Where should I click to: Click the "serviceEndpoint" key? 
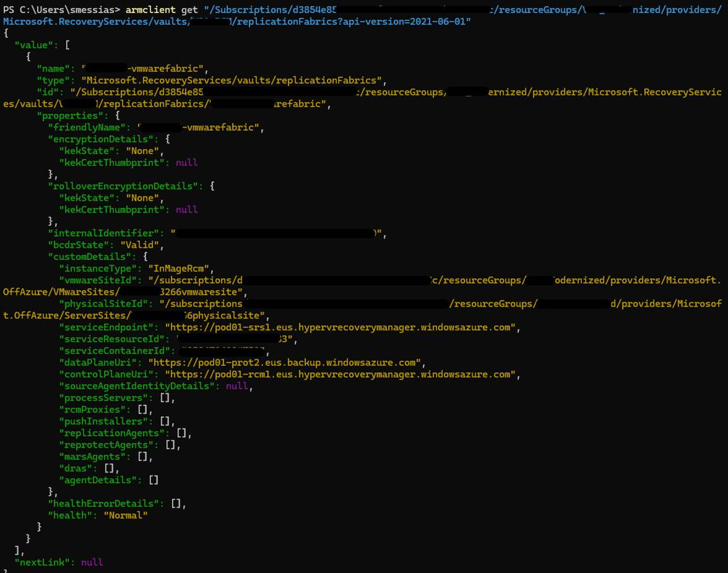(x=106, y=327)
